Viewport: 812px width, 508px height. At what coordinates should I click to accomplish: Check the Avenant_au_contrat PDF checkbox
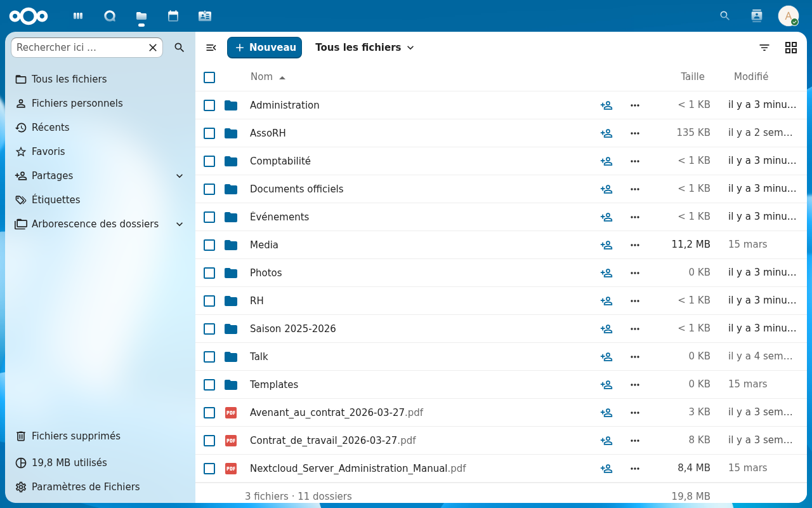(x=209, y=413)
